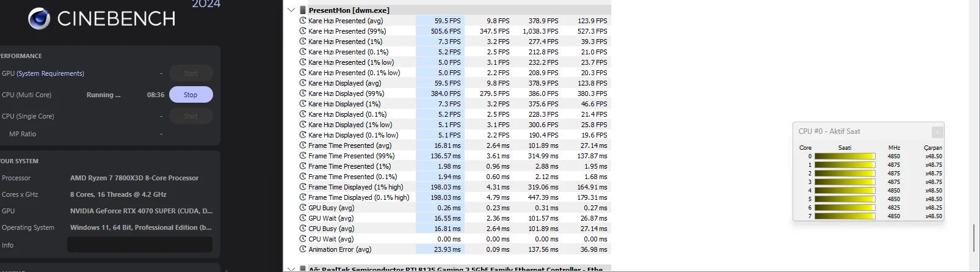Click the Core 7 clock bar
The width and height of the screenshot is (980, 272).
(844, 216)
